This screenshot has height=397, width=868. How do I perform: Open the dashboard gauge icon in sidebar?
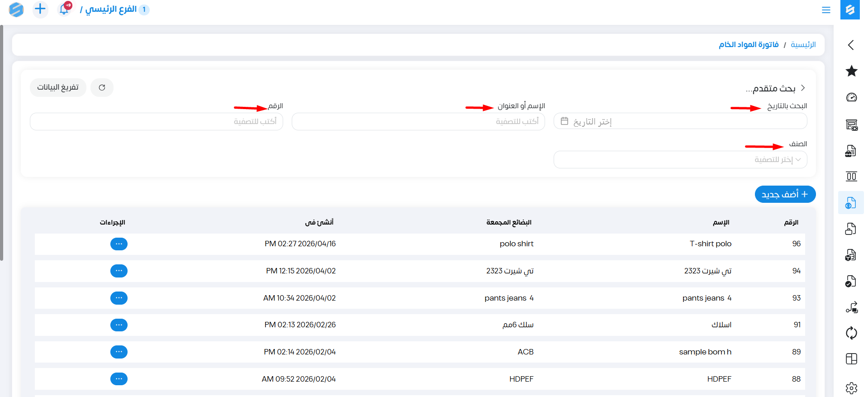(851, 97)
